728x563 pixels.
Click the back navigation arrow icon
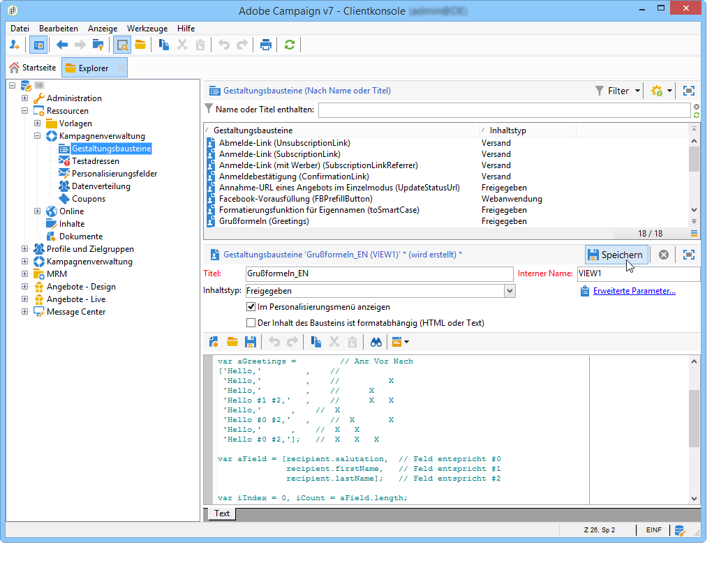(62, 45)
